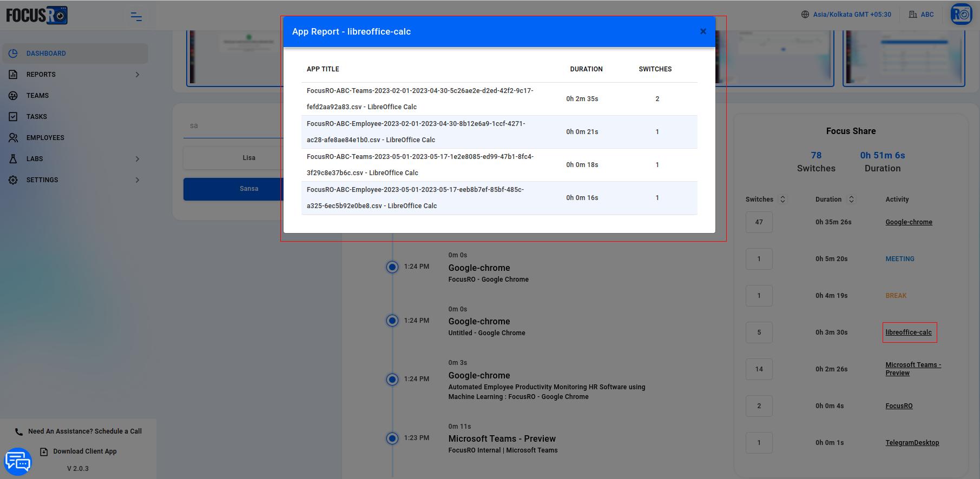Click the Tasks checkbox icon in sidebar
The image size is (980, 479).
(14, 117)
